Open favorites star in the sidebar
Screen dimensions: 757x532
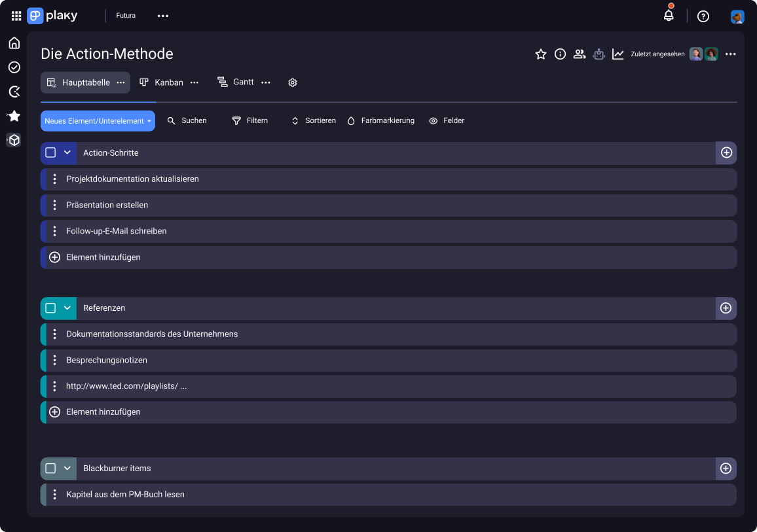coord(14,116)
